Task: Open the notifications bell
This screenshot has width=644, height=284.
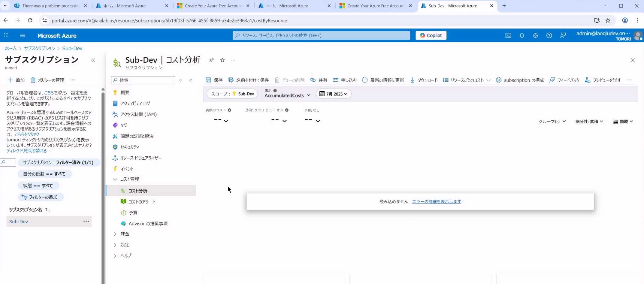Action: [522, 35]
